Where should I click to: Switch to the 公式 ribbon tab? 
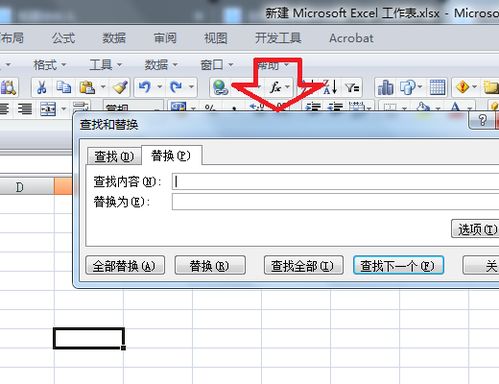click(63, 38)
